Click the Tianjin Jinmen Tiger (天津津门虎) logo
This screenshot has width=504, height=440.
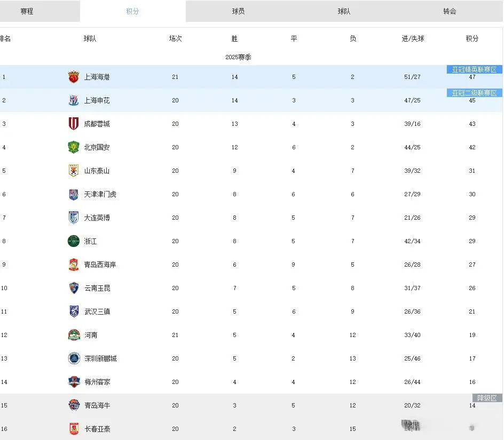(74, 194)
